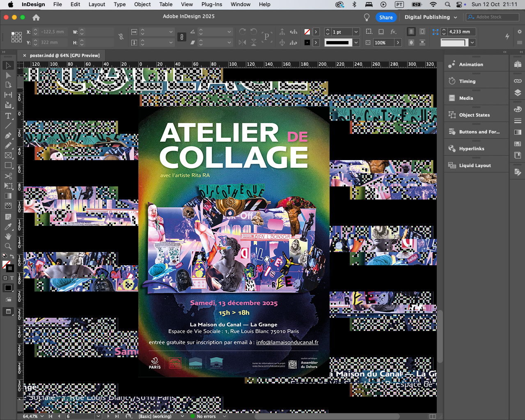
Task: Expand the Digital Publishing workspace switcher
Action: pyautogui.click(x=431, y=17)
